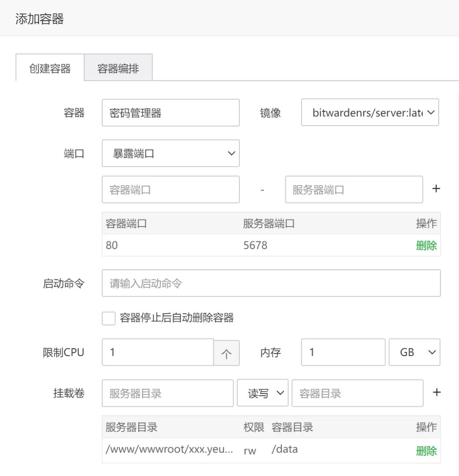Open the bitwardenrs/server image dropdown
459x476 pixels.
369,112
